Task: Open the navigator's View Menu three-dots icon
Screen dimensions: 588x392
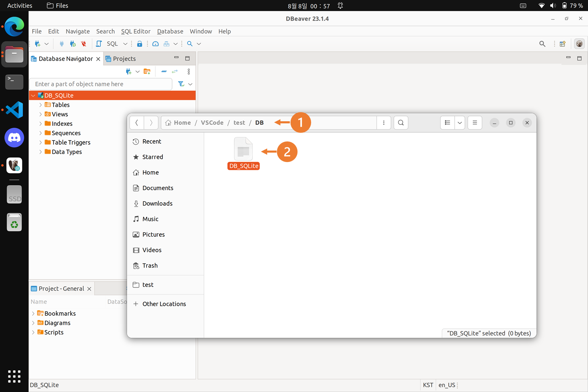Action: click(x=189, y=71)
